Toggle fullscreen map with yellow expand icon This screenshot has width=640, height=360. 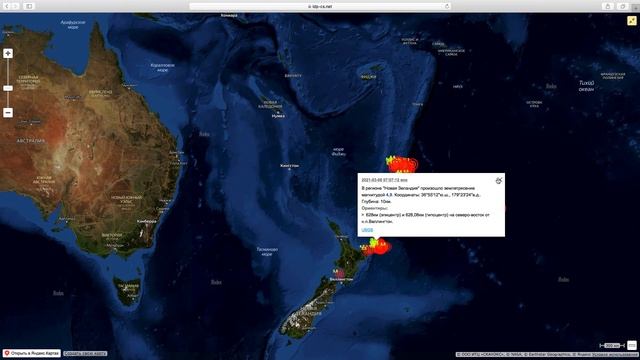(x=631, y=20)
